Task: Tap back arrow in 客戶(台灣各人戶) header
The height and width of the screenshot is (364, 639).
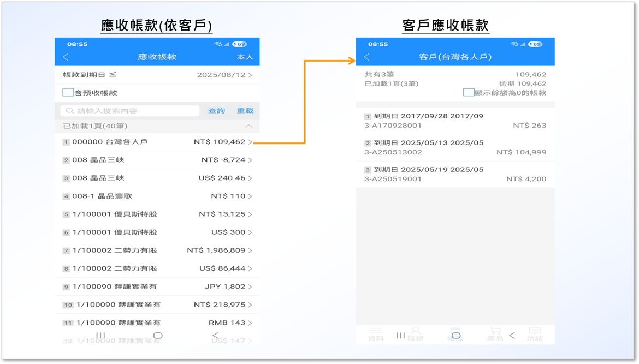Action: click(x=366, y=57)
